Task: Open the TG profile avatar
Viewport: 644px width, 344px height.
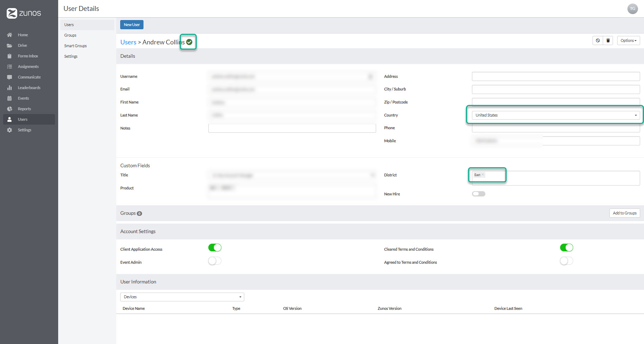Action: click(633, 9)
